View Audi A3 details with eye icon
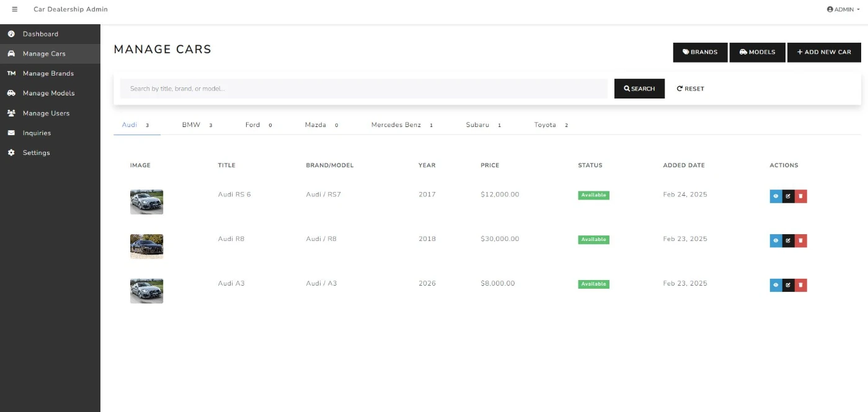The width and height of the screenshot is (868, 412). coord(776,286)
